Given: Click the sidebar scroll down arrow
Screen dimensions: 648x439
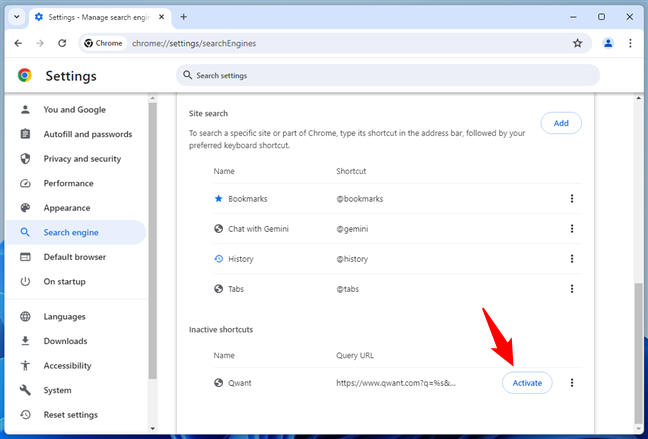Looking at the screenshot, I should (x=152, y=428).
